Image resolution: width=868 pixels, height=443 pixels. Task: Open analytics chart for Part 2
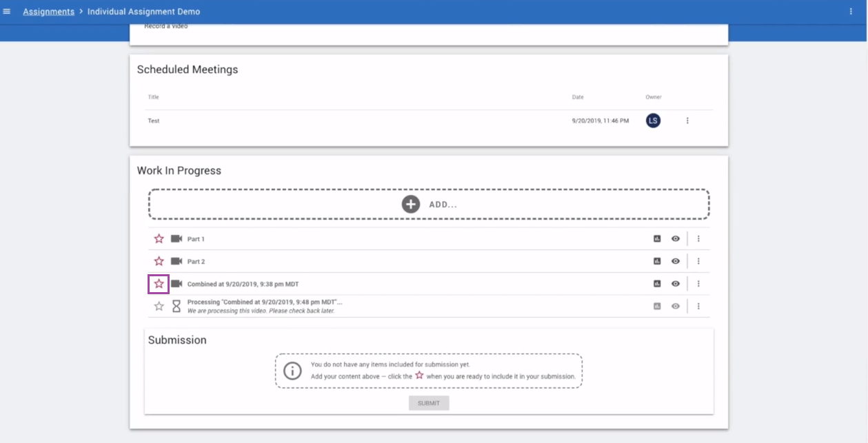click(657, 261)
